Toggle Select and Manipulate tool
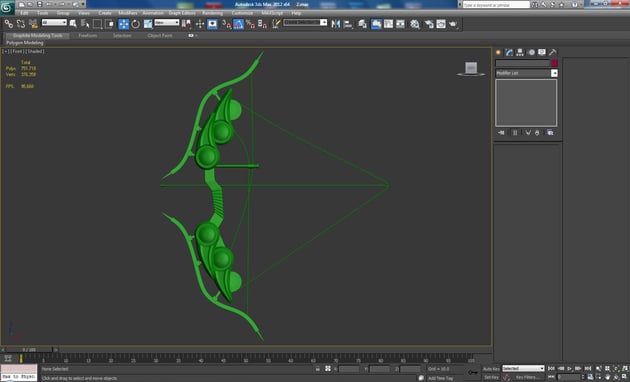The width and height of the screenshot is (630, 382). [x=200, y=24]
